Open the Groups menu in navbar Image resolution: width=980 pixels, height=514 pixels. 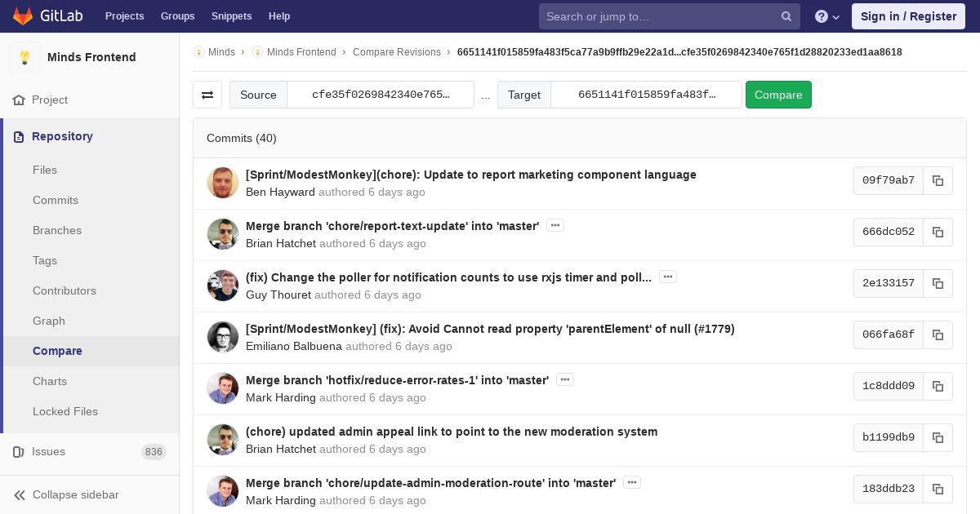(x=177, y=16)
